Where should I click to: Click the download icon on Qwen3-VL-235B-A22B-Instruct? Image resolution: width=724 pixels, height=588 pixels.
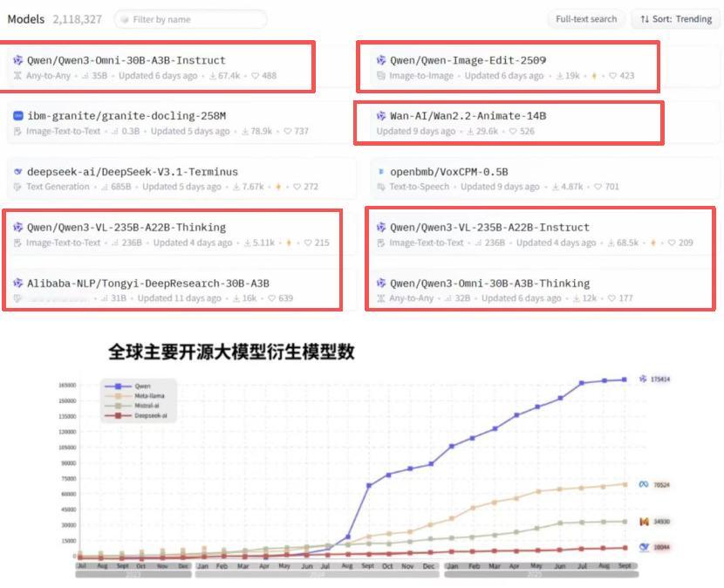tap(611, 243)
